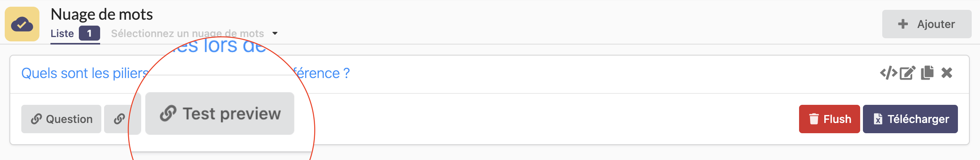Open the "Quels sont les piliers" question link
Viewport: 980px width, 160px height.
85,73
